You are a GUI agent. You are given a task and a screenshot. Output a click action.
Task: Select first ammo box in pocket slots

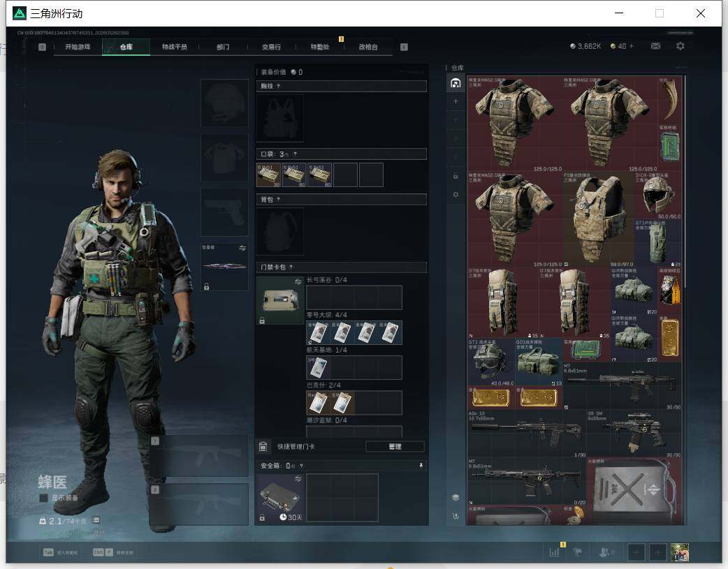pyautogui.click(x=268, y=175)
